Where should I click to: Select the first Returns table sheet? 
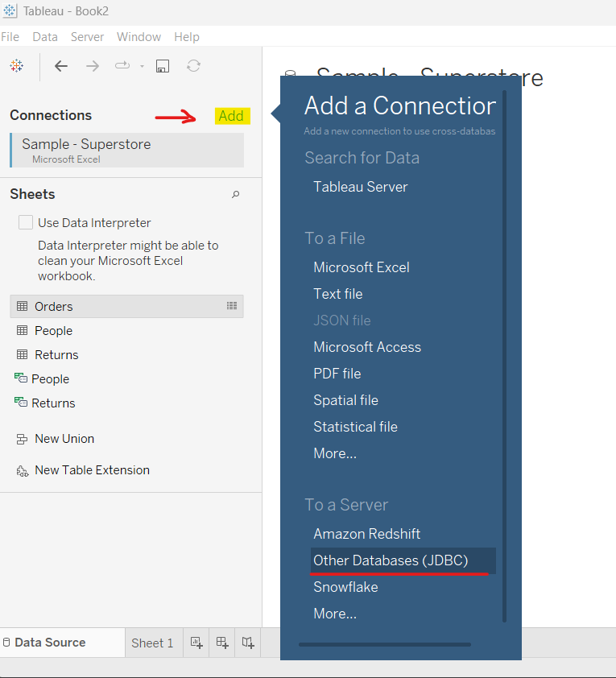[56, 355]
